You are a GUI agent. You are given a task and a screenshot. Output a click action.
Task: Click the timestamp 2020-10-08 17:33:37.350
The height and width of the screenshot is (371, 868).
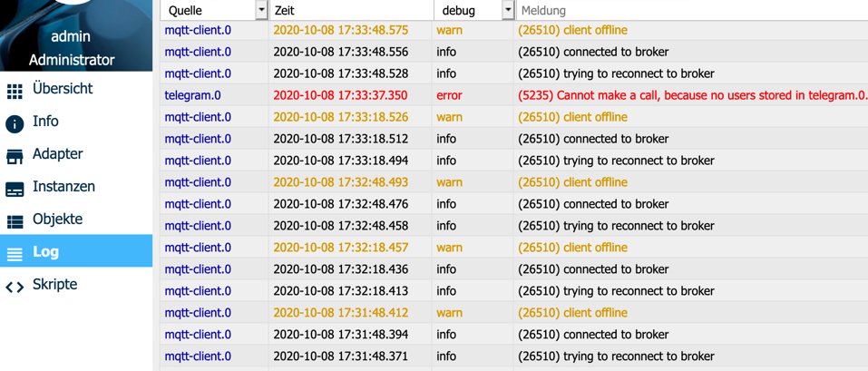point(340,95)
